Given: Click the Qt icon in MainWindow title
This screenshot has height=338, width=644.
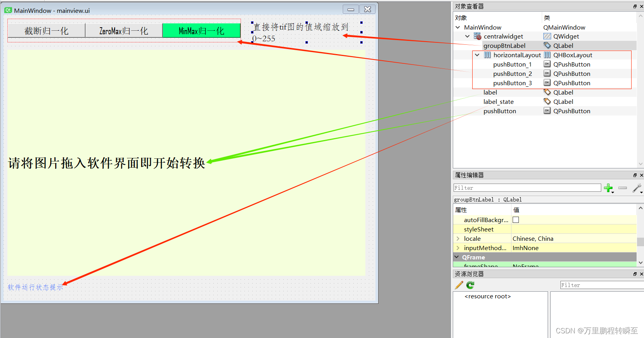Looking at the screenshot, I should pyautogui.click(x=8, y=10).
